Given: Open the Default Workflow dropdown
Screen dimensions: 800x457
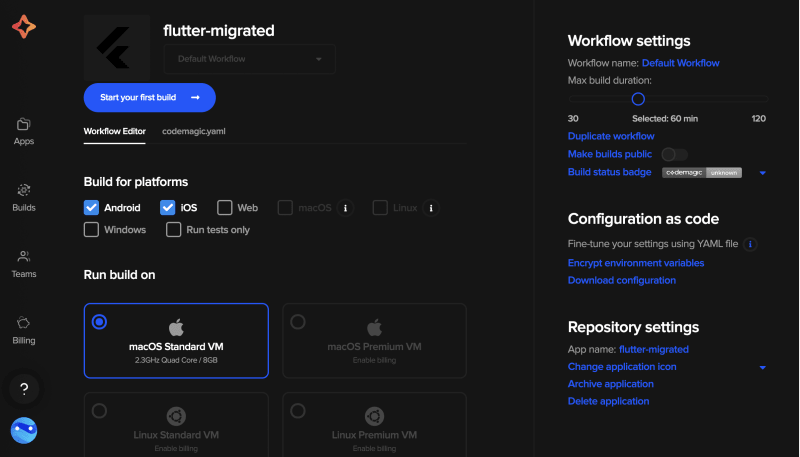Looking at the screenshot, I should (249, 59).
